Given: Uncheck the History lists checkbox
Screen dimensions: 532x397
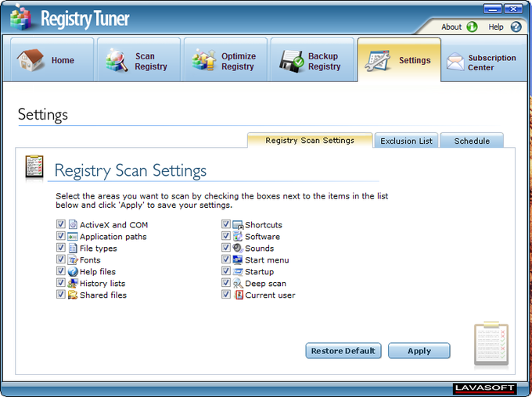Looking at the screenshot, I should [x=61, y=283].
